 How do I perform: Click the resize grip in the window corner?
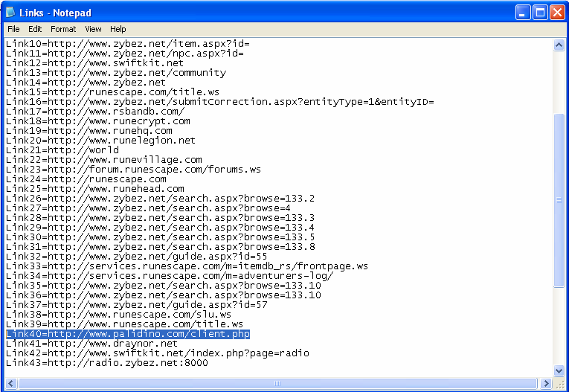[x=561, y=385]
